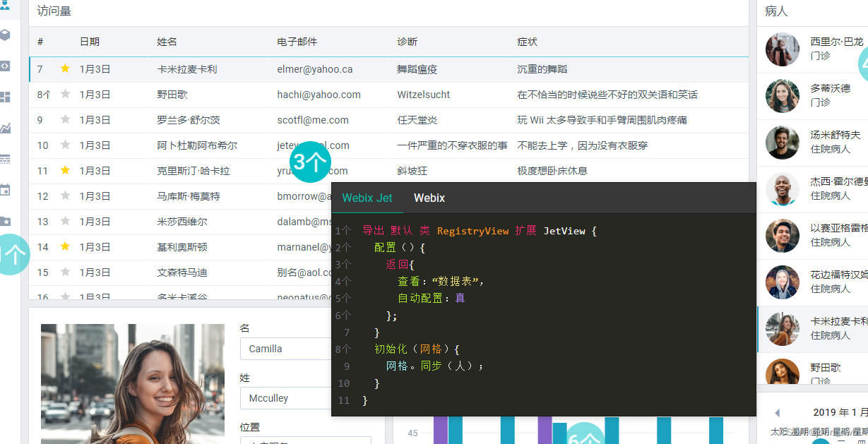Click symptom cell 极度想卧床休息
The height and width of the screenshot is (444, 868).
[552, 171]
